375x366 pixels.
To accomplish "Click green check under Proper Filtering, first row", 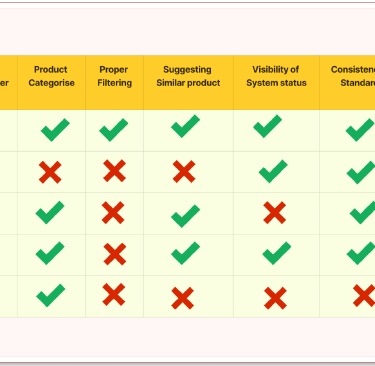I will click(x=114, y=130).
